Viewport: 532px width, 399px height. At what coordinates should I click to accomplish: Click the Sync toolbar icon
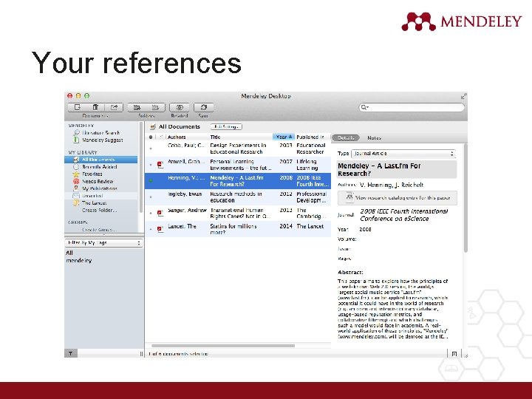click(x=204, y=107)
